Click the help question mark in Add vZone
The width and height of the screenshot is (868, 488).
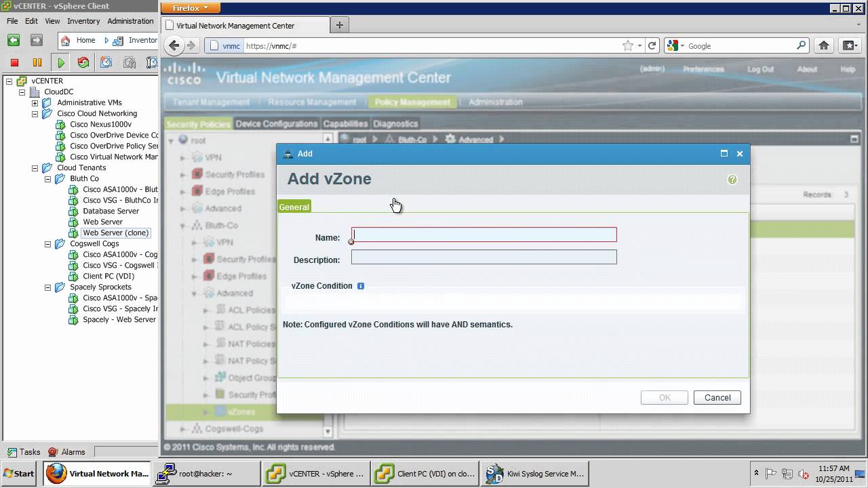(x=732, y=180)
